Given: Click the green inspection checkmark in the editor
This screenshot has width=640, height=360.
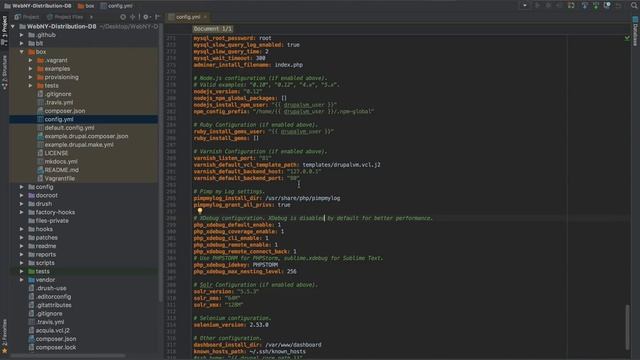Looking at the screenshot, I should 627,38.
